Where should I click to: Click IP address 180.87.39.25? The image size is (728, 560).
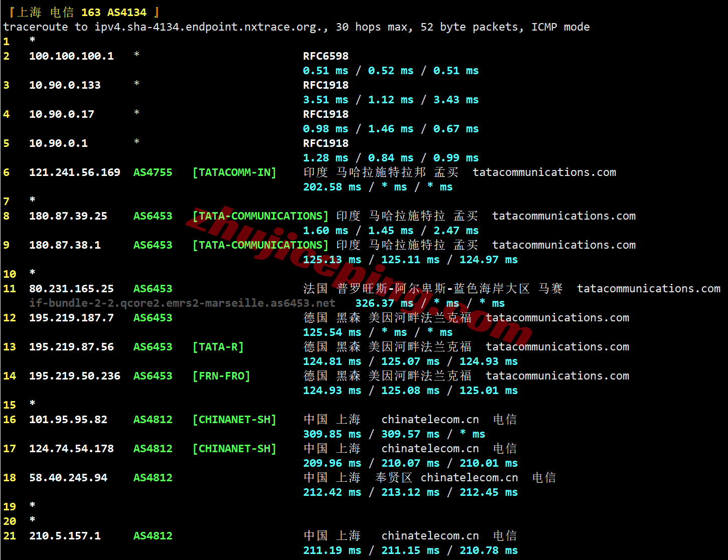pyautogui.click(x=68, y=216)
